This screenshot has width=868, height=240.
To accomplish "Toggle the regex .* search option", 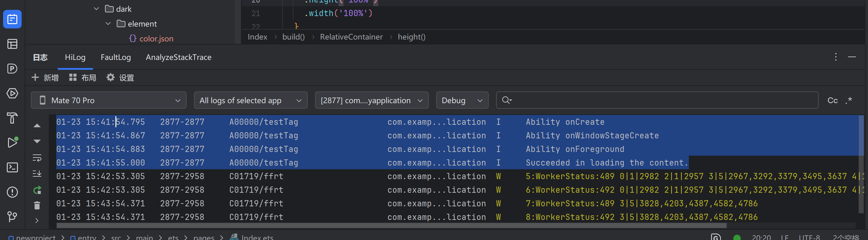I will (x=849, y=100).
